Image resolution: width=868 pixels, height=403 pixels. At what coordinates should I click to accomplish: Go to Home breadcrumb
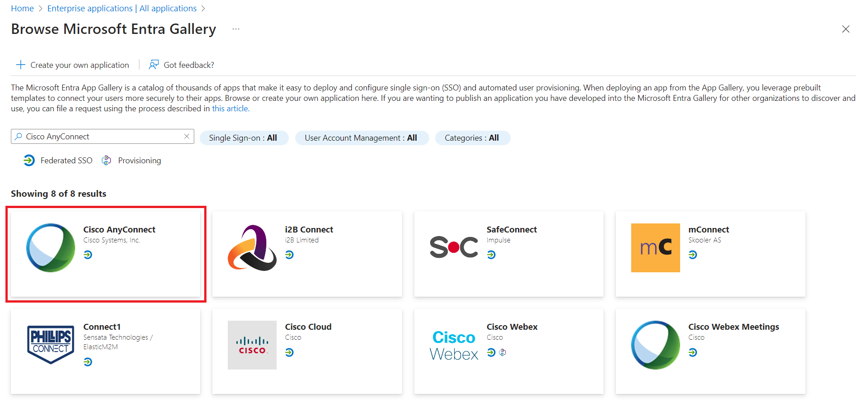tap(22, 8)
